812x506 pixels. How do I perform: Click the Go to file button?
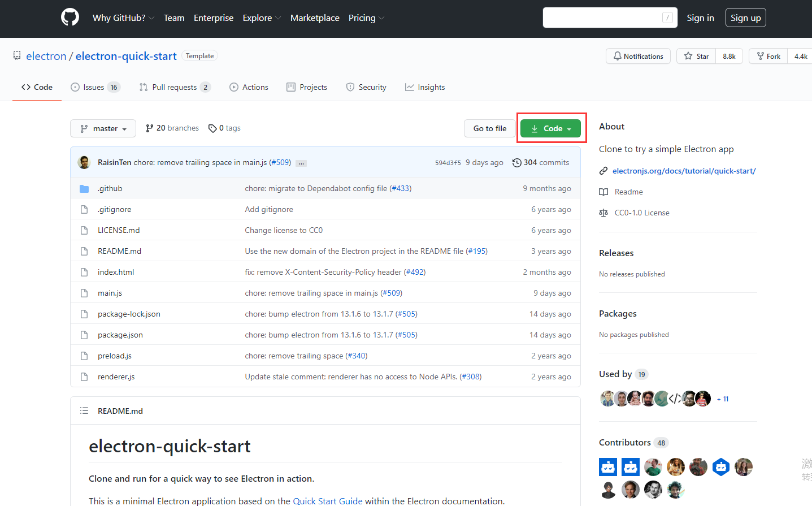click(x=490, y=128)
